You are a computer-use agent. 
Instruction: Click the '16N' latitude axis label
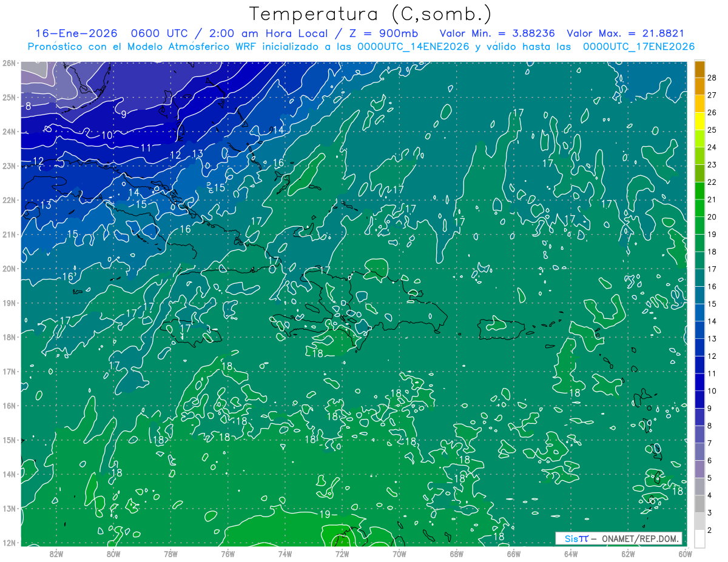[9, 406]
